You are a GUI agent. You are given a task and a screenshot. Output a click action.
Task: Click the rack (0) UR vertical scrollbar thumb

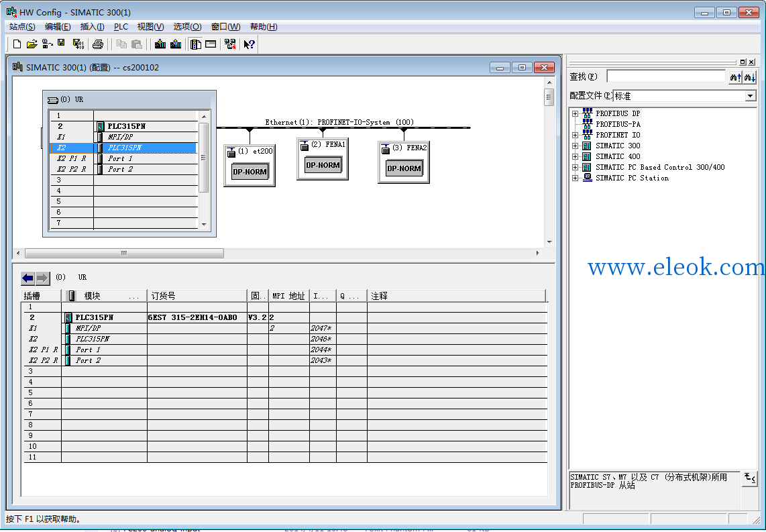point(204,158)
